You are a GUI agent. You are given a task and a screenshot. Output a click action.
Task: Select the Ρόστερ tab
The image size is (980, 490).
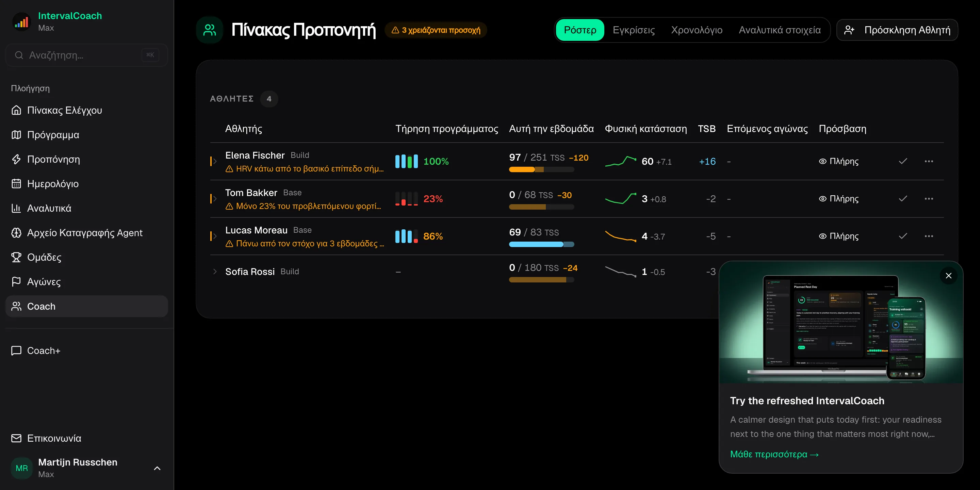pyautogui.click(x=580, y=30)
